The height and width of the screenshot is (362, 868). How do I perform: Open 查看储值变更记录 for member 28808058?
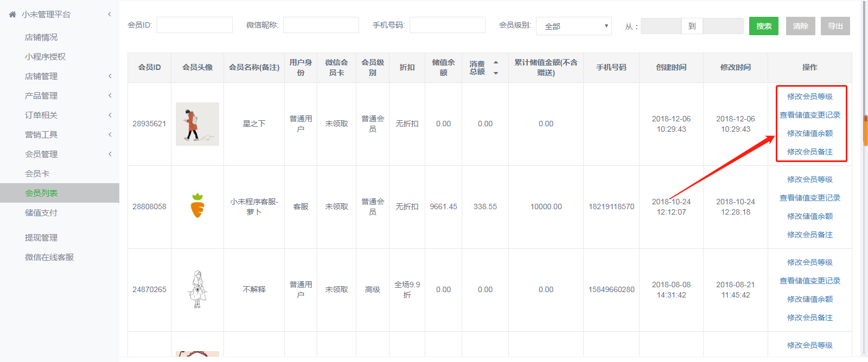coord(809,198)
